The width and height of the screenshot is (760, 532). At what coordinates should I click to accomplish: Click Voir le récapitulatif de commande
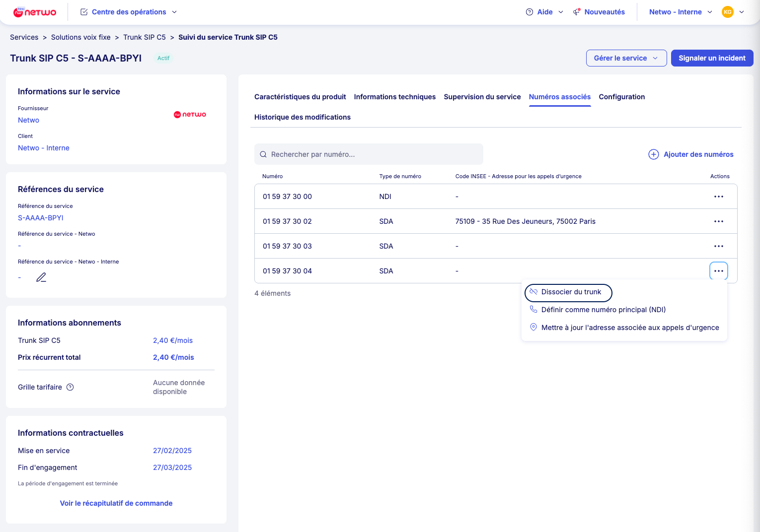116,503
